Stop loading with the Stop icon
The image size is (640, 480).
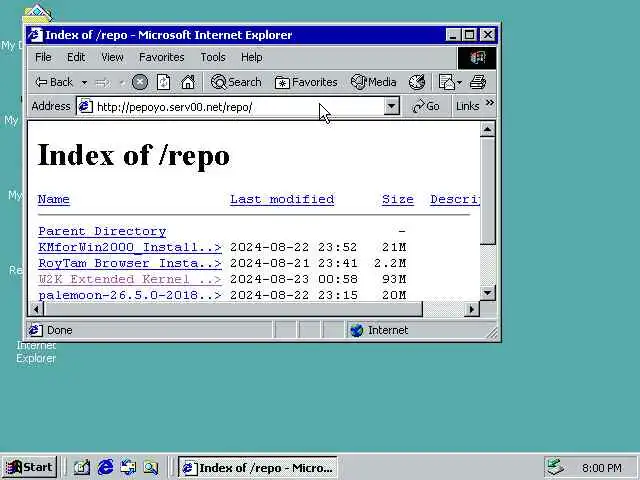coord(140,82)
